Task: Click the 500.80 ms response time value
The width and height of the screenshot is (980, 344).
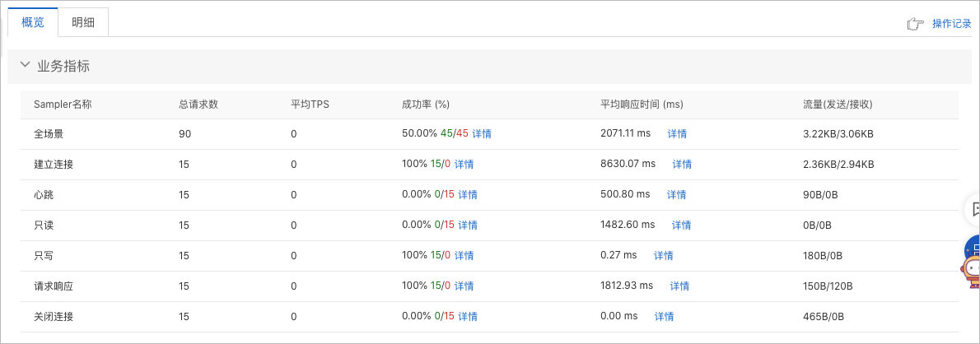Action: tap(625, 194)
